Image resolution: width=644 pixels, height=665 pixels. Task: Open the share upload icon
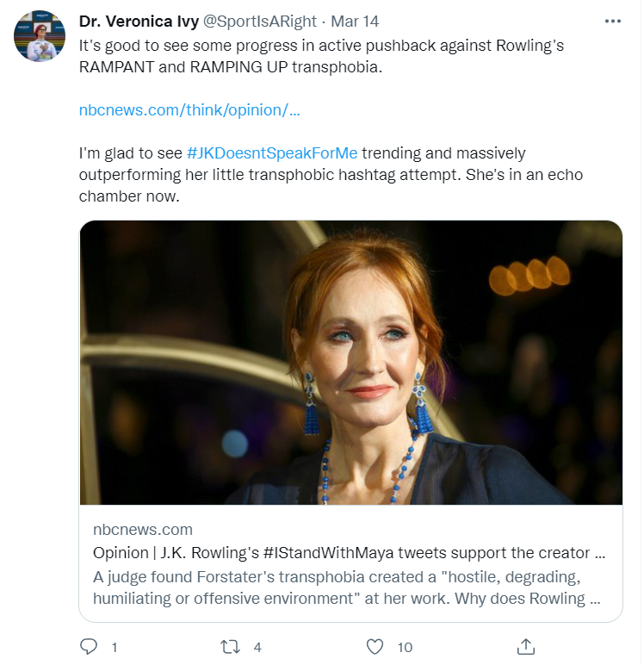click(526, 646)
